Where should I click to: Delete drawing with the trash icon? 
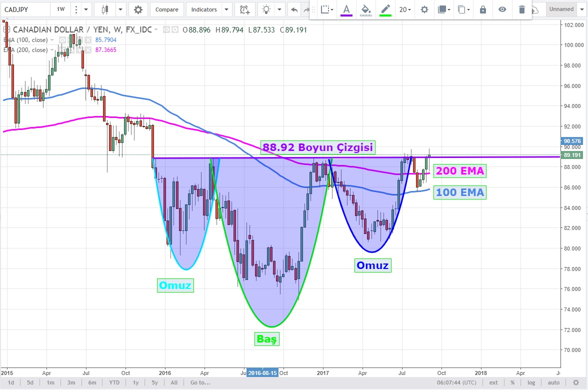coord(522,9)
